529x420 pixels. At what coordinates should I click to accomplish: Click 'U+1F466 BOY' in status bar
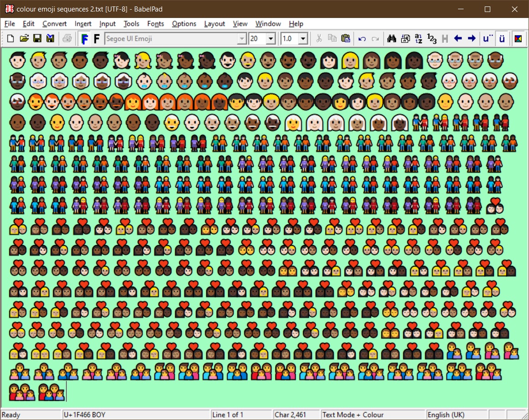coord(84,414)
